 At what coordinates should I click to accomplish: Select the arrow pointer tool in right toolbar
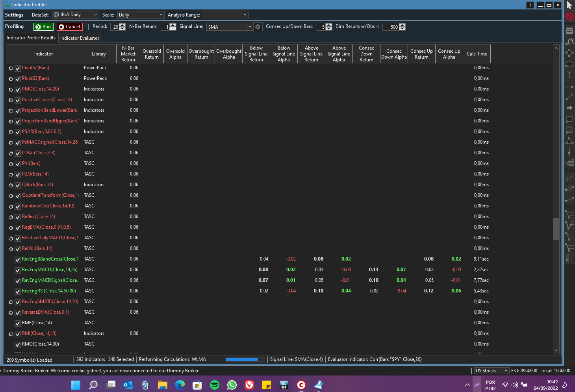pyautogui.click(x=569, y=5)
